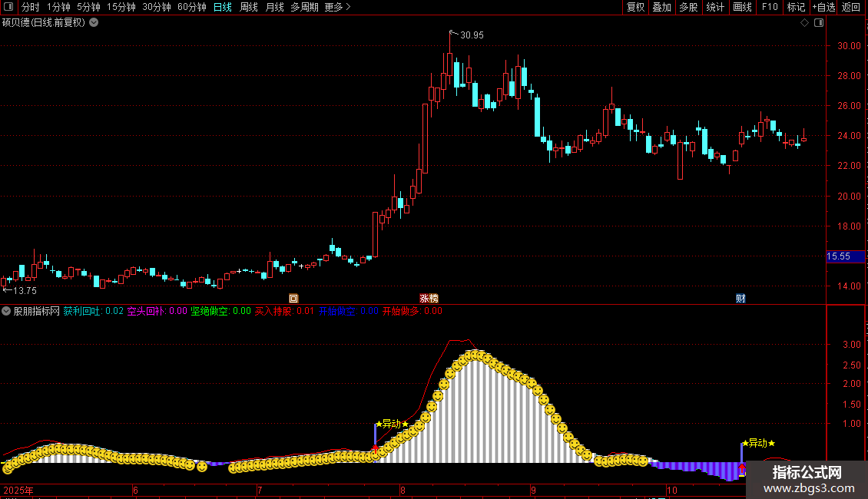
Task: Open the 复权 adjustment menu
Action: tap(635, 7)
